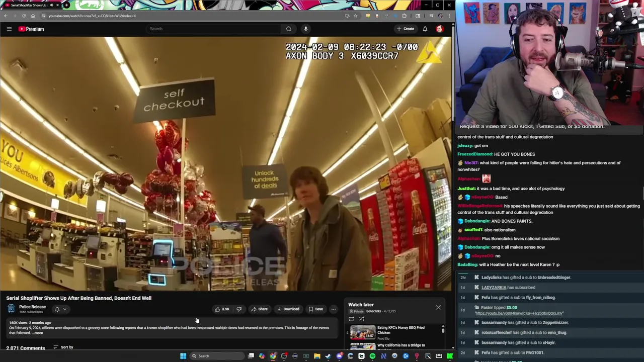The image size is (644, 362).
Task: Click the bodycam video player
Action: (226, 164)
